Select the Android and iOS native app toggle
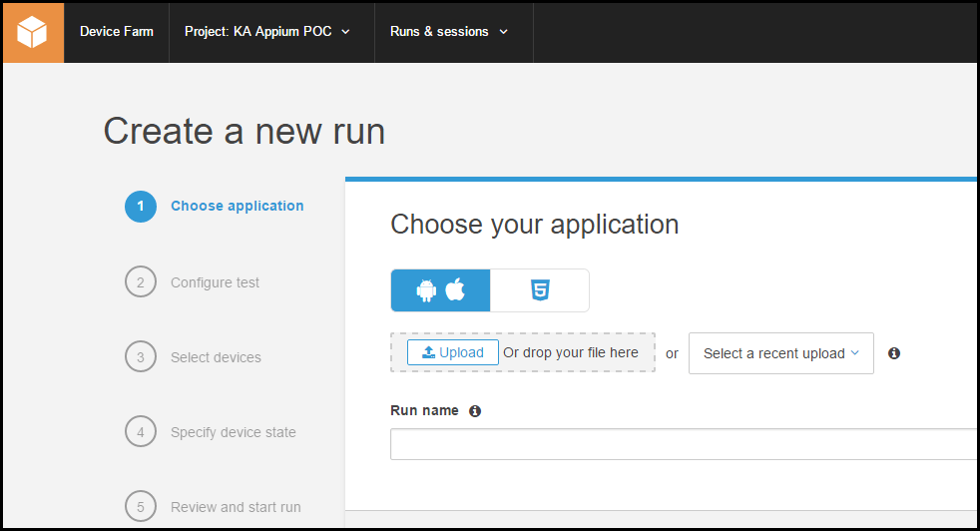Screen dimensions: 980x531 tap(440, 290)
